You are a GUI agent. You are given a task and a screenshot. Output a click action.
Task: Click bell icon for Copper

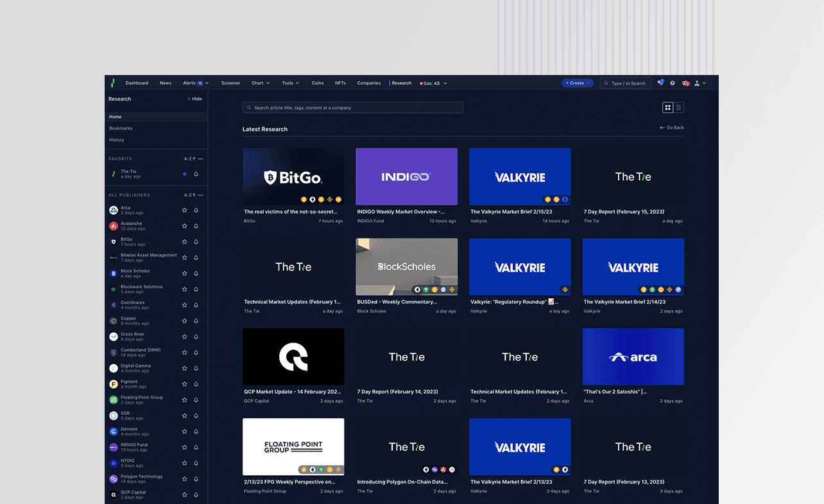click(196, 321)
